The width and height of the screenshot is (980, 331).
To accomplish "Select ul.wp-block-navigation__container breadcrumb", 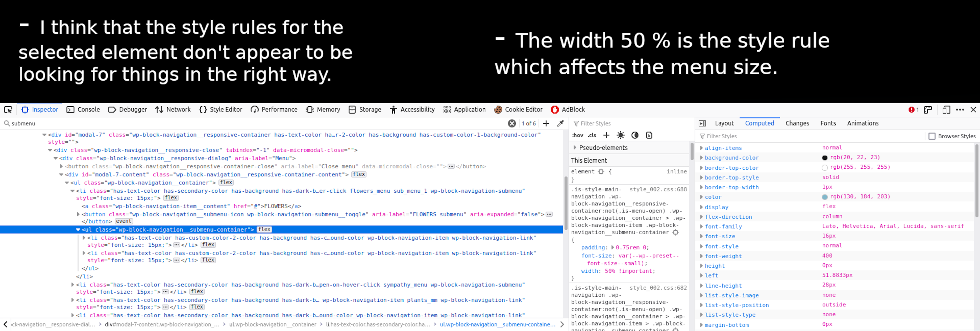I will [272, 324].
